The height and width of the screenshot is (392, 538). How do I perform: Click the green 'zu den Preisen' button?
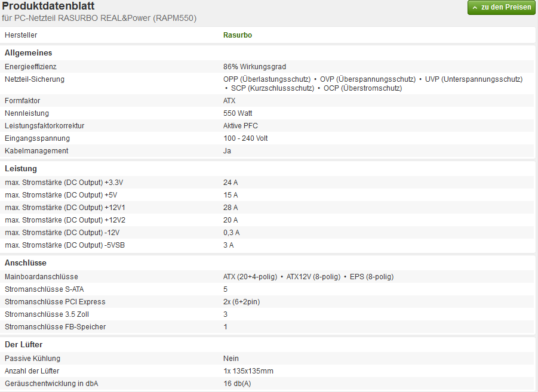(501, 7)
